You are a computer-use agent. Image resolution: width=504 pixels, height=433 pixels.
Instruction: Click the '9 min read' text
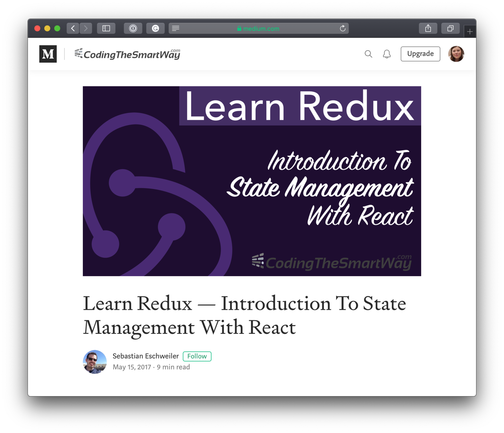click(173, 367)
